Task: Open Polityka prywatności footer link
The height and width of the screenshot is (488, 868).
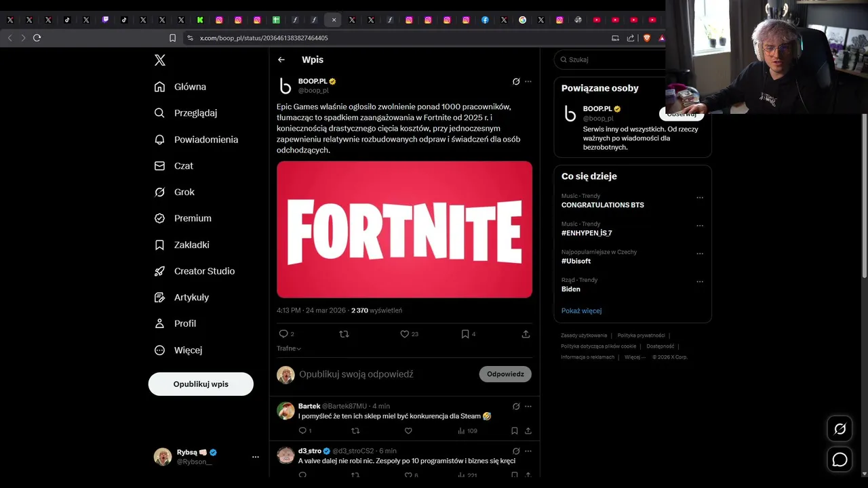Action: pyautogui.click(x=641, y=335)
